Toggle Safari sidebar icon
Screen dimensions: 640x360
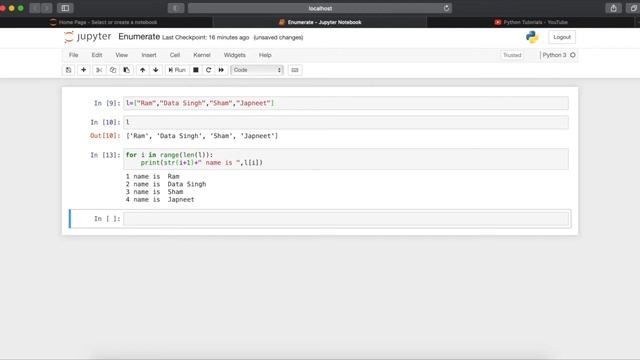point(65,8)
